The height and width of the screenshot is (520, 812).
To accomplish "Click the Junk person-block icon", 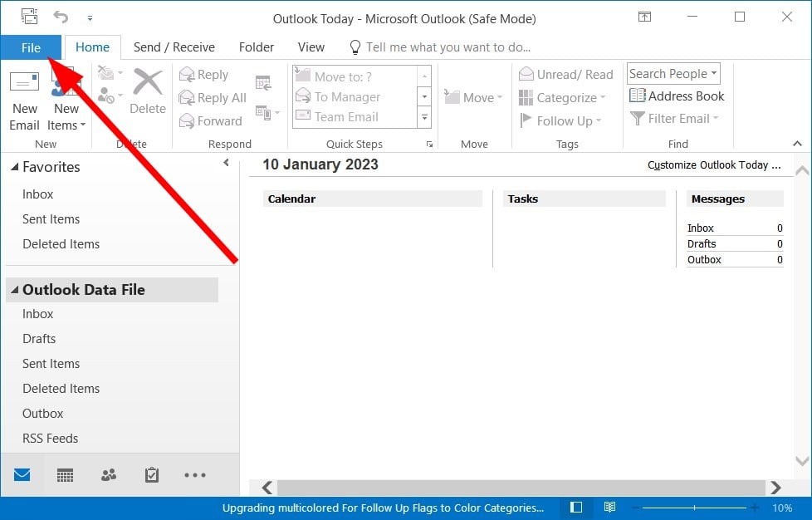I will click(x=106, y=96).
